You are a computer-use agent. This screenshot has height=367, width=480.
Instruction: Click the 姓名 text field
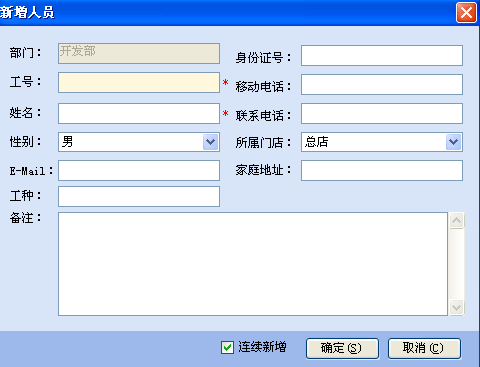coord(139,113)
